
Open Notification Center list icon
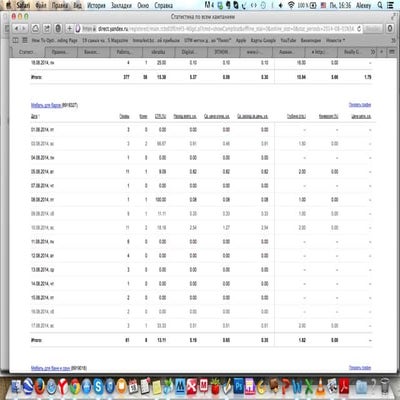(x=390, y=5)
